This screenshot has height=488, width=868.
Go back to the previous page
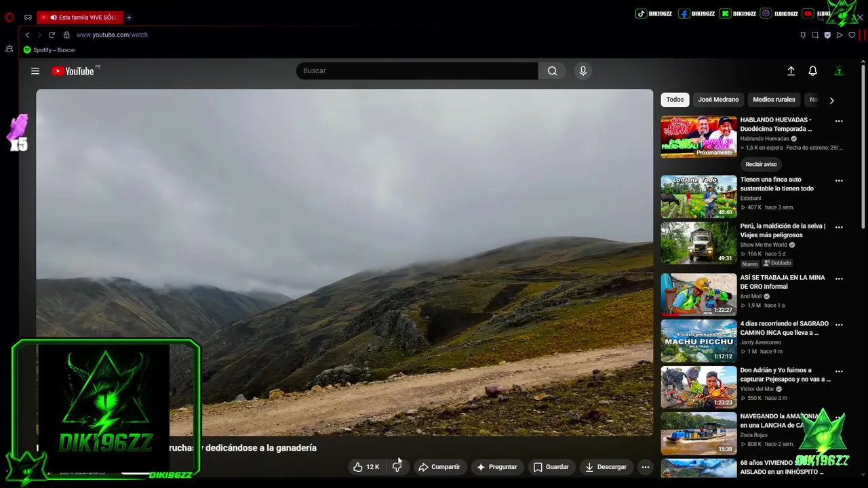tap(27, 35)
